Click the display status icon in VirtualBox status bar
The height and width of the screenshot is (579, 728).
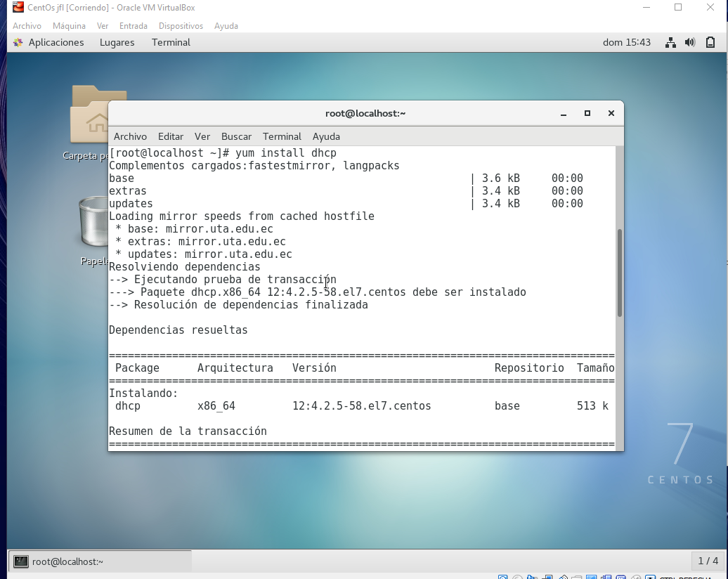tap(593, 575)
